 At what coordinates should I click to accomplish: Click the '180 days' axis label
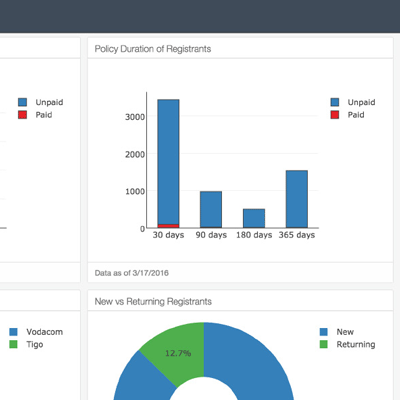click(x=254, y=235)
